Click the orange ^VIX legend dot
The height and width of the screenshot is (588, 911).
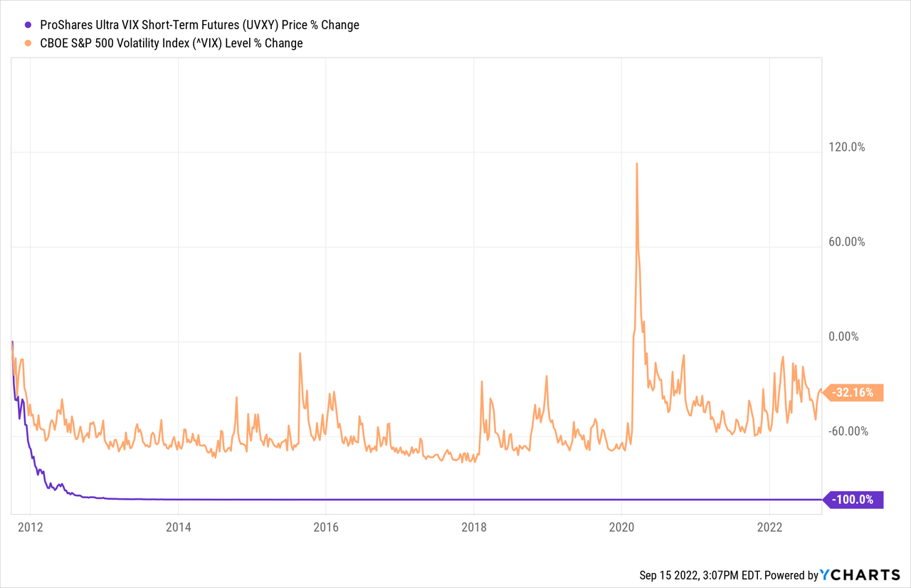tap(28, 43)
